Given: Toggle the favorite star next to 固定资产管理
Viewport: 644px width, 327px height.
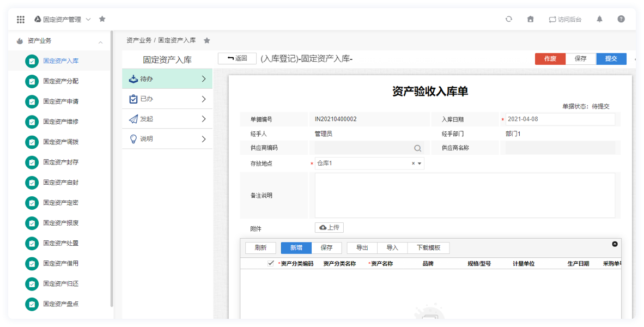Looking at the screenshot, I should coord(102,19).
